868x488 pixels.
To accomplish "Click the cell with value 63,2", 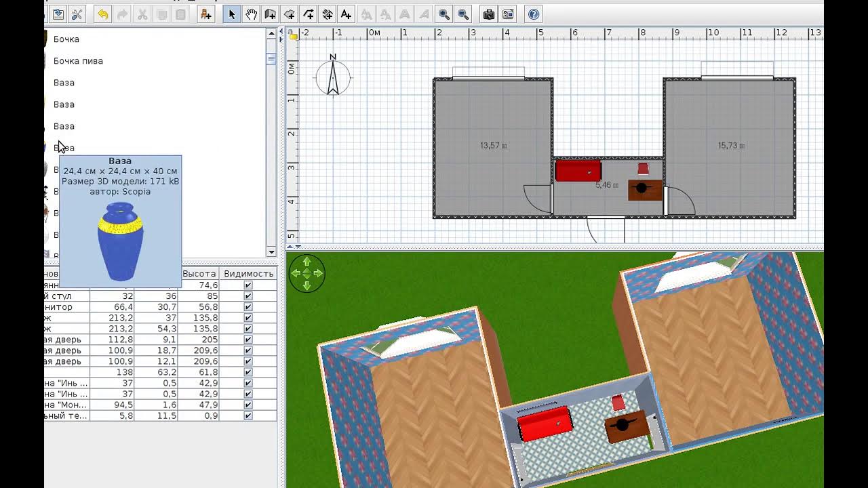I will pyautogui.click(x=156, y=372).
